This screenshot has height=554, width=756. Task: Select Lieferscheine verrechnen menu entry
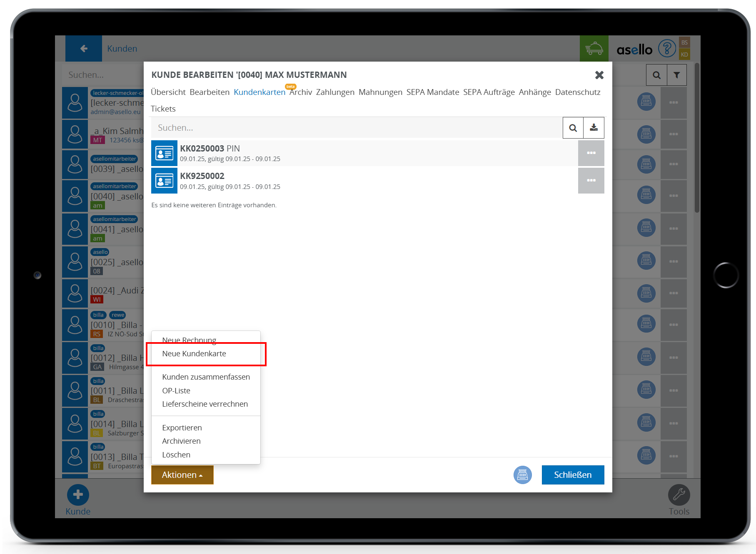click(205, 404)
